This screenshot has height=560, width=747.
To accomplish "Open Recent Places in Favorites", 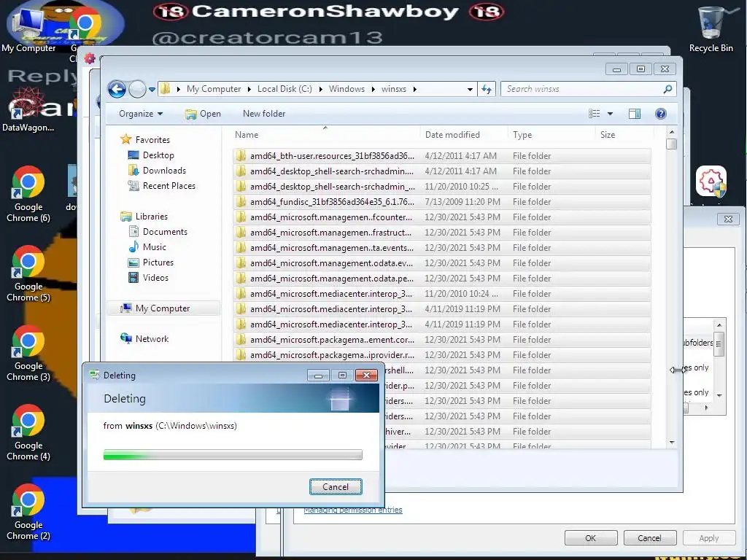I will (x=161, y=186).
